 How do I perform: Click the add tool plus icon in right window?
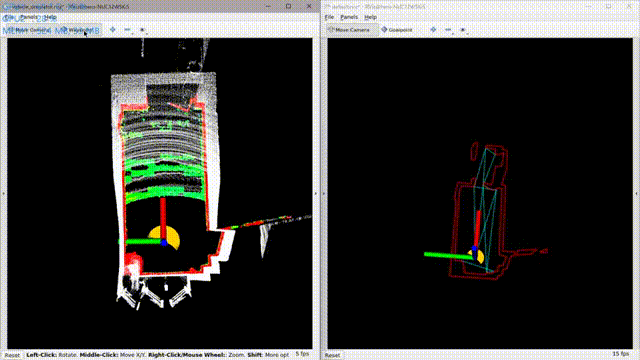click(433, 29)
